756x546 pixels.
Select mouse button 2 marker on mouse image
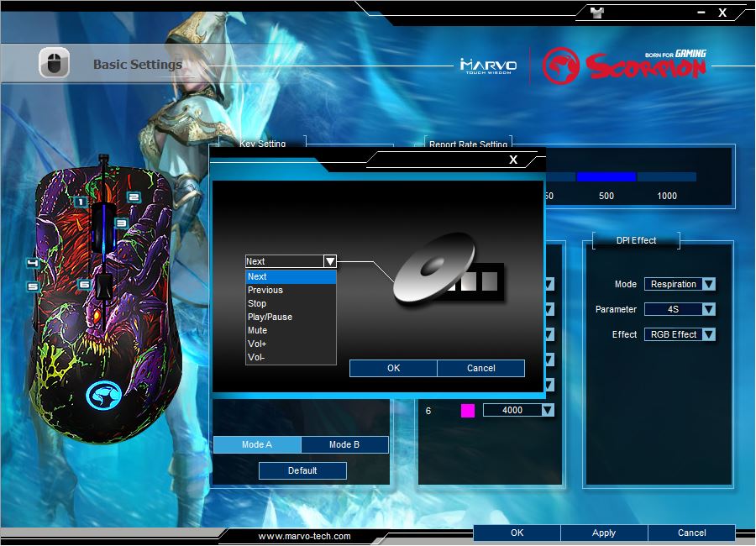(133, 197)
